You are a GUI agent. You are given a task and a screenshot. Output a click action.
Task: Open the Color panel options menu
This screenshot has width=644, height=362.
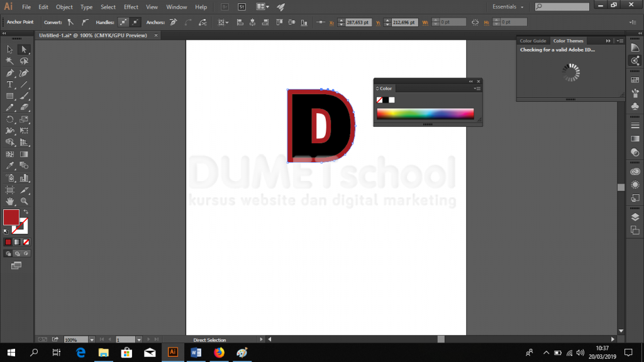coord(477,88)
